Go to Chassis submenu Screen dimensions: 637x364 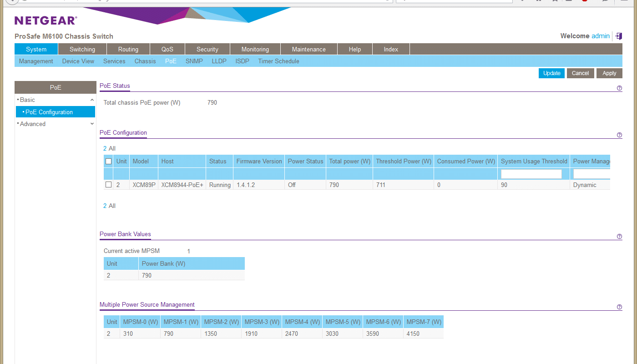point(145,61)
